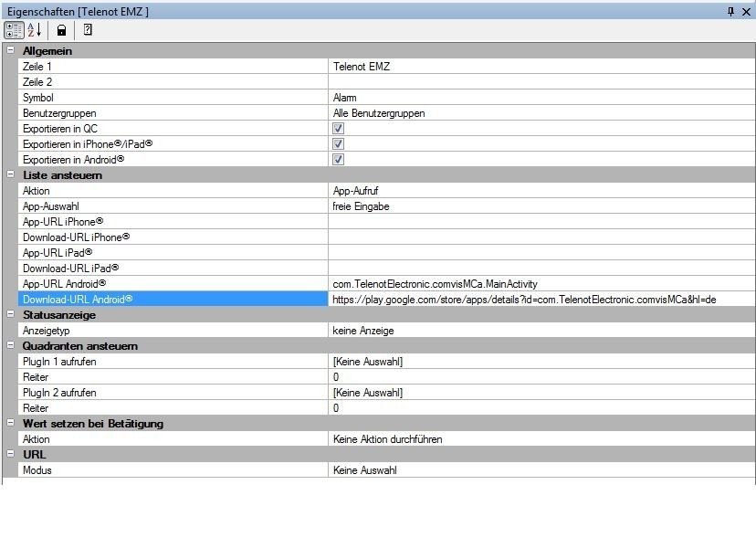
Task: Edit Zeile 1 value Telenot EMZ
Action: [x=541, y=66]
